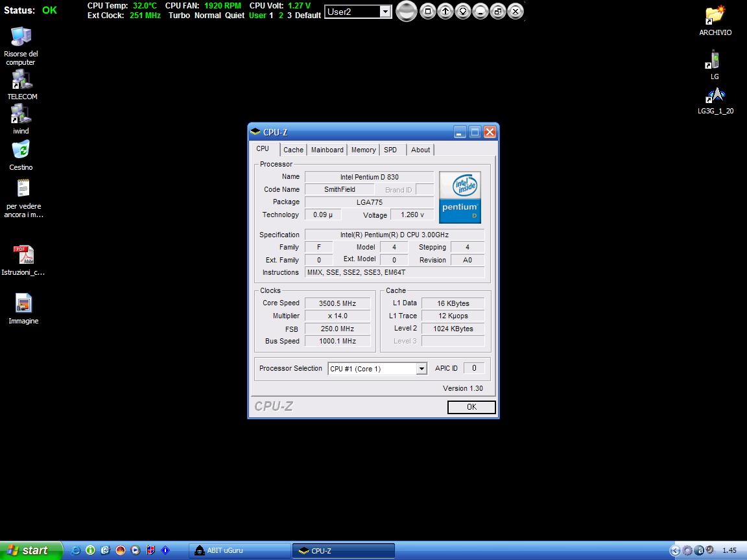The width and height of the screenshot is (747, 560).
Task: Click the Technology value '0.09 µ'
Action: (323, 215)
